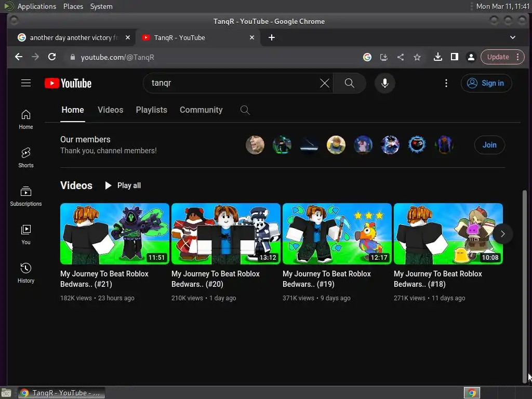This screenshot has width=532, height=399.
Task: Click the yellow-haired member avatar
Action: 336,145
